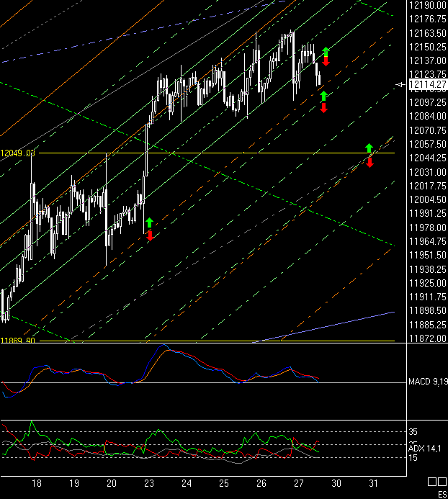Click price label 11898.50
The width and height of the screenshot is (448, 499).
tap(428, 310)
